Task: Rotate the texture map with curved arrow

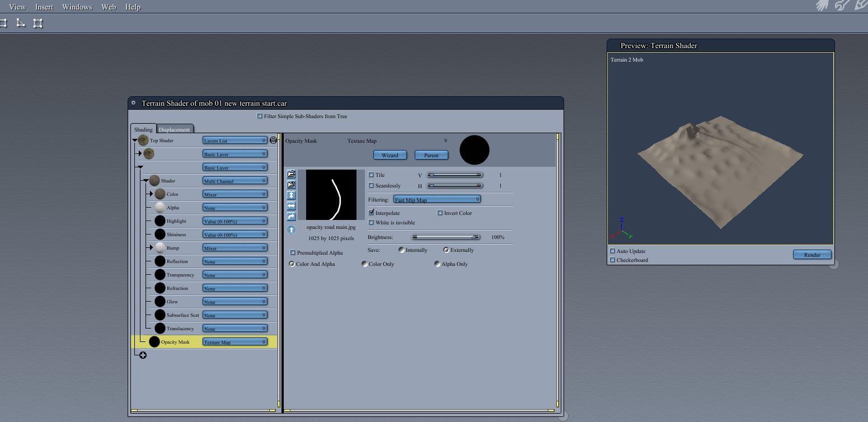Action: (291, 217)
